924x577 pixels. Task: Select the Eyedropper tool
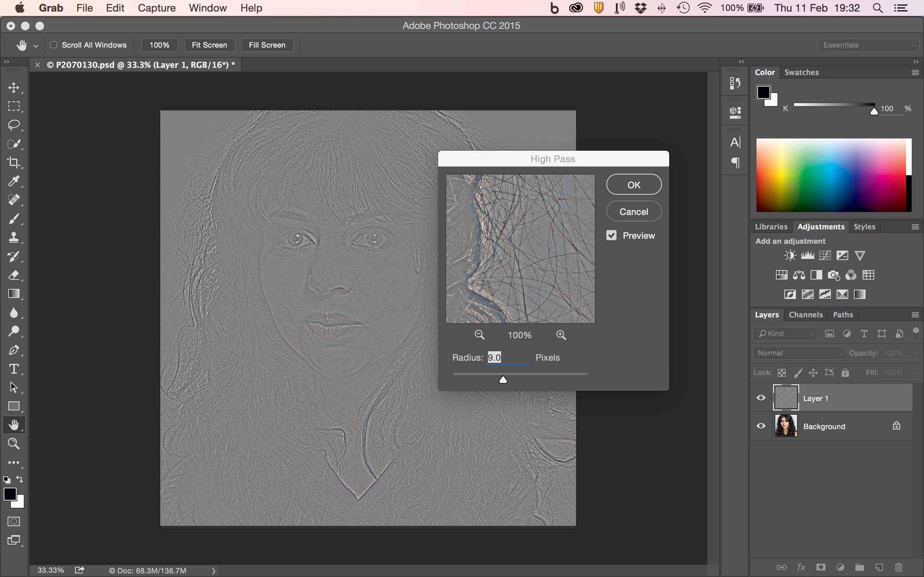point(14,181)
